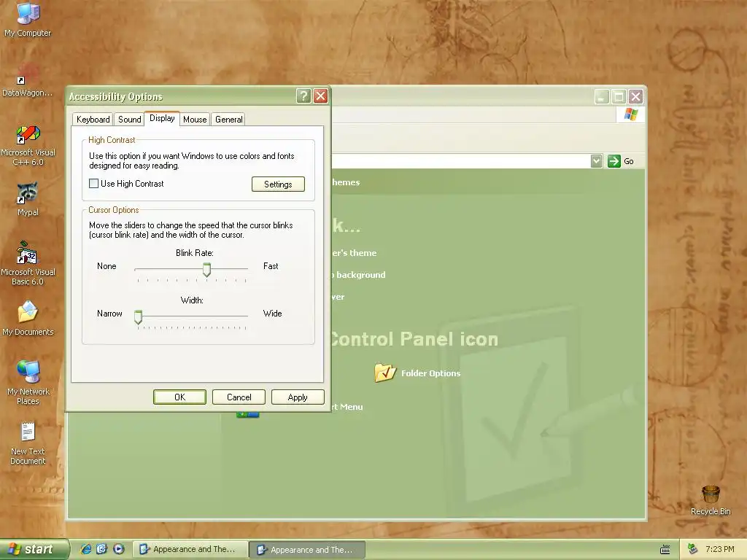Click the Windows flag logo in Control Panel window

click(631, 114)
